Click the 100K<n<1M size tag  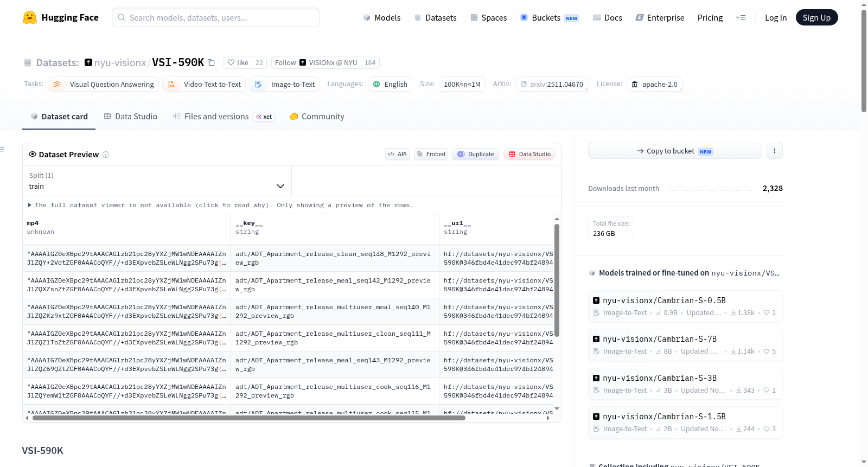point(462,84)
